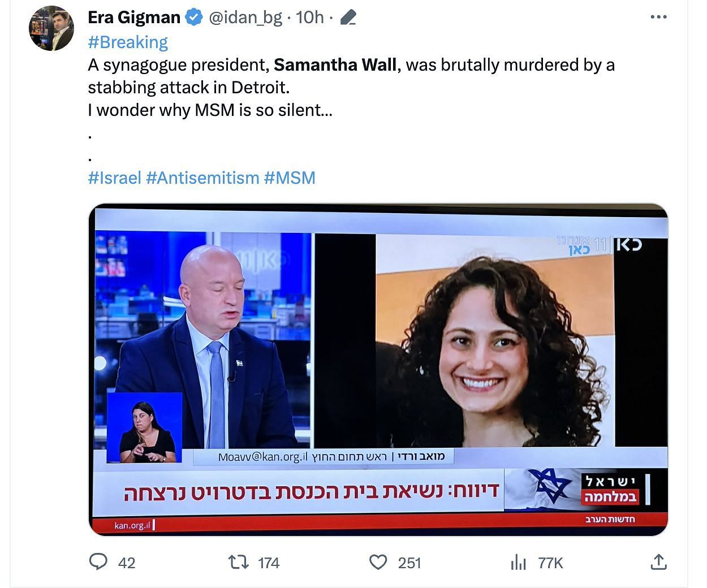Like the tweet with the heart icon
This screenshot has width=707, height=588.
pos(378,562)
